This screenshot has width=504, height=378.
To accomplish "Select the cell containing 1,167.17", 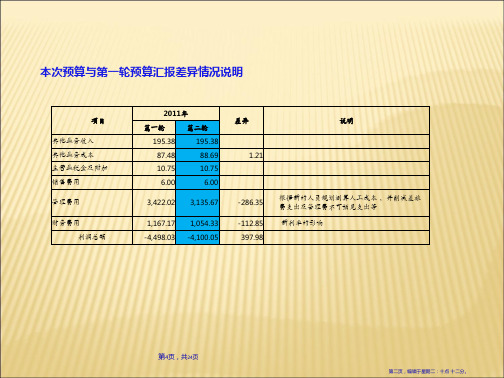I will click(154, 223).
